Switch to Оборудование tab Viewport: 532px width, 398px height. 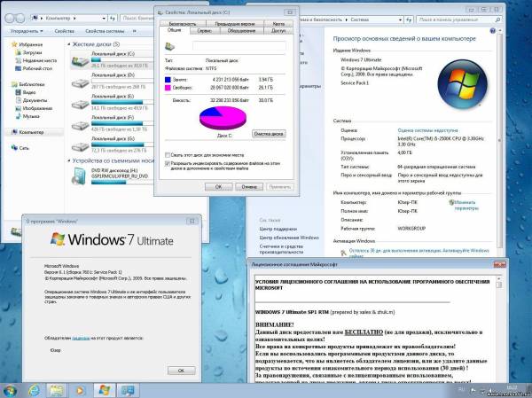pos(241,31)
